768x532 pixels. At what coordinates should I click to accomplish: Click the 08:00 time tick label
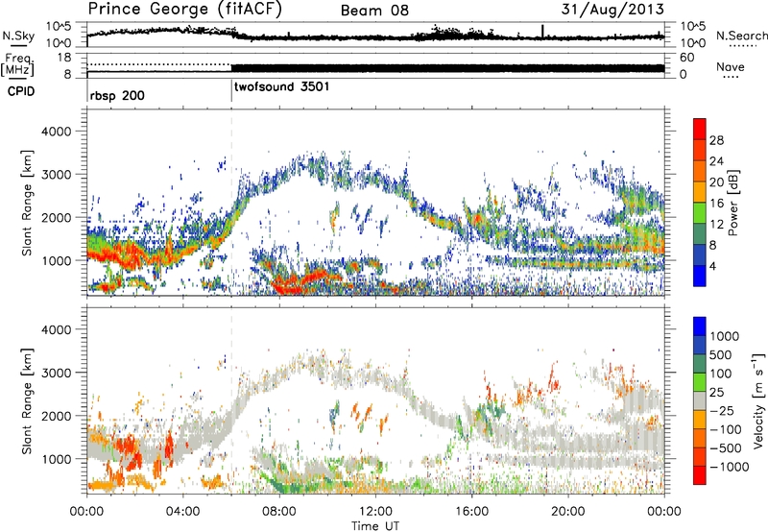click(279, 512)
